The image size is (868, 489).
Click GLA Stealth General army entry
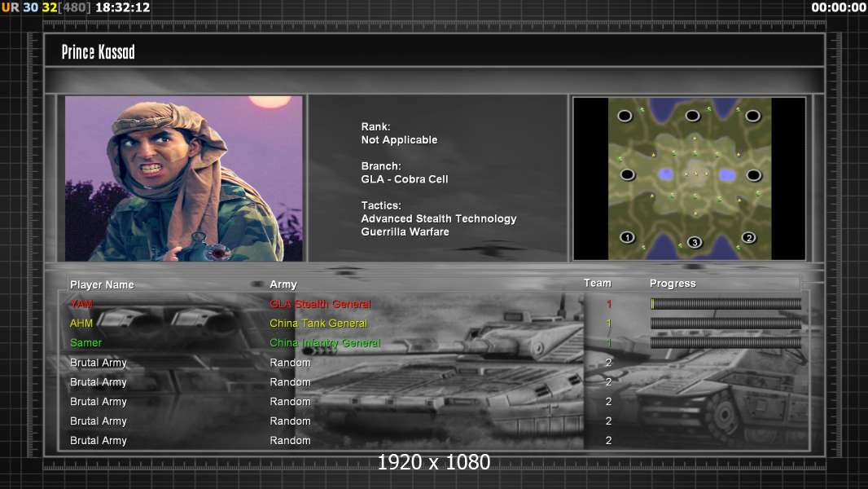point(320,304)
